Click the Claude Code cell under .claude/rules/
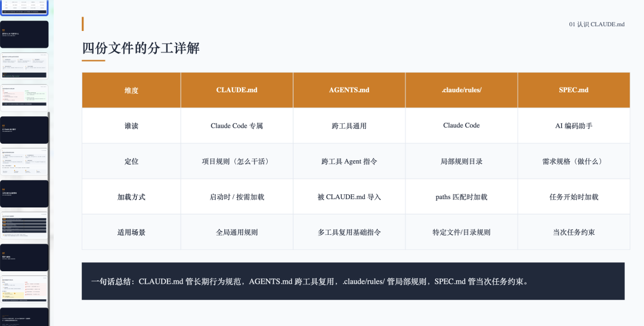The width and height of the screenshot is (644, 326). click(462, 126)
